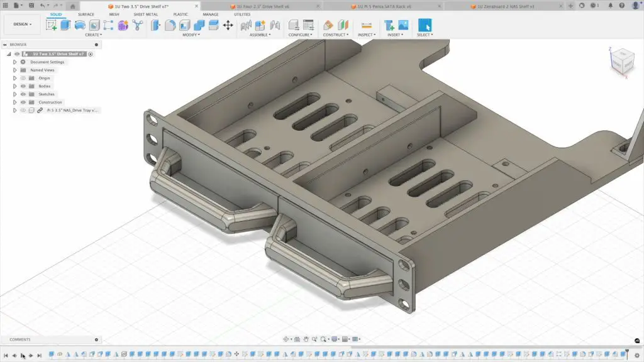The height and width of the screenshot is (362, 644).
Task: Hide the Construction folder
Action: coord(23,102)
